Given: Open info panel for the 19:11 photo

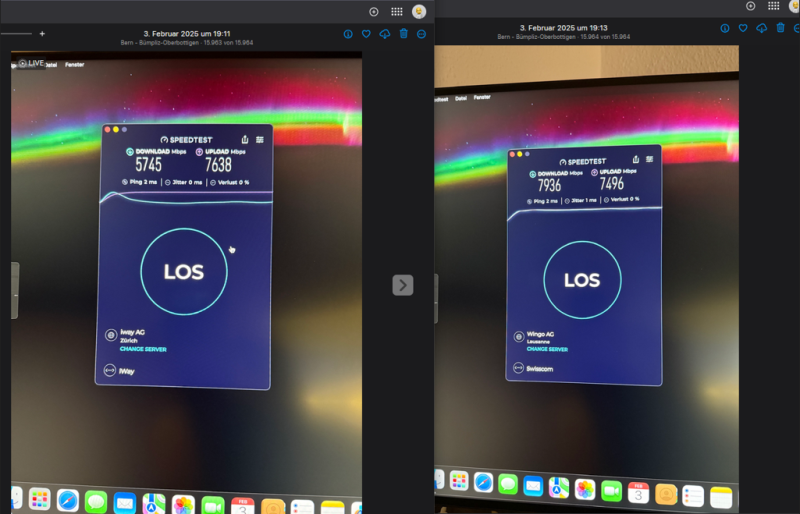Looking at the screenshot, I should pos(348,34).
